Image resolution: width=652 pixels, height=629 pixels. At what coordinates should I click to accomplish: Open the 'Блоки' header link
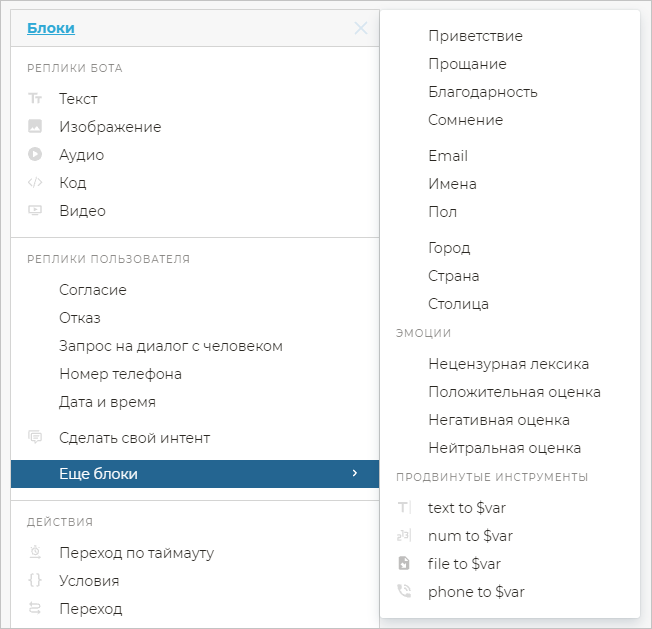tap(51, 28)
